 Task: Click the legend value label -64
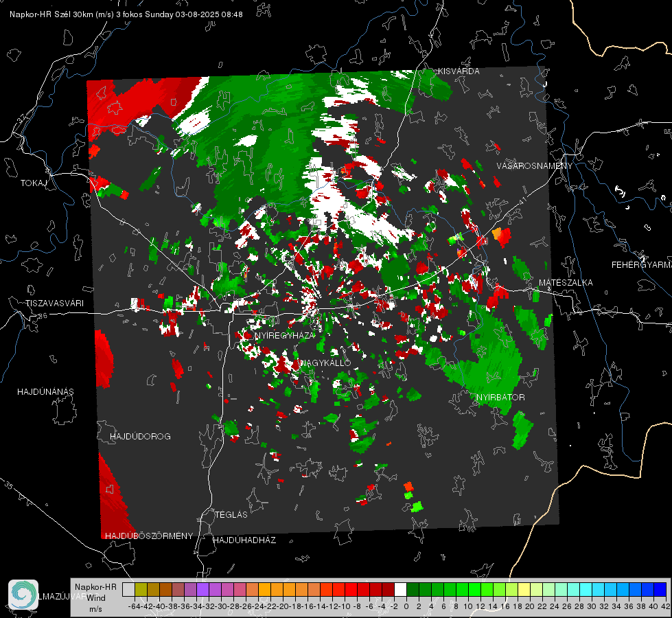tap(134, 606)
